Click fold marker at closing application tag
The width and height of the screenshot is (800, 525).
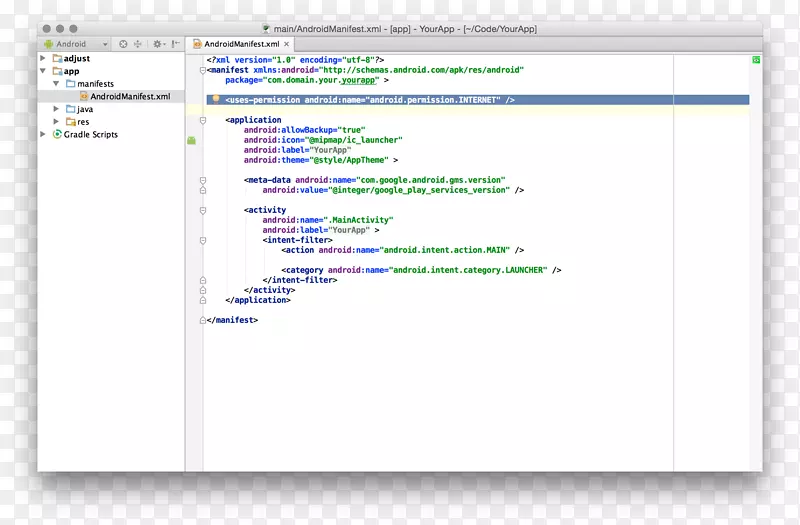tap(203, 300)
